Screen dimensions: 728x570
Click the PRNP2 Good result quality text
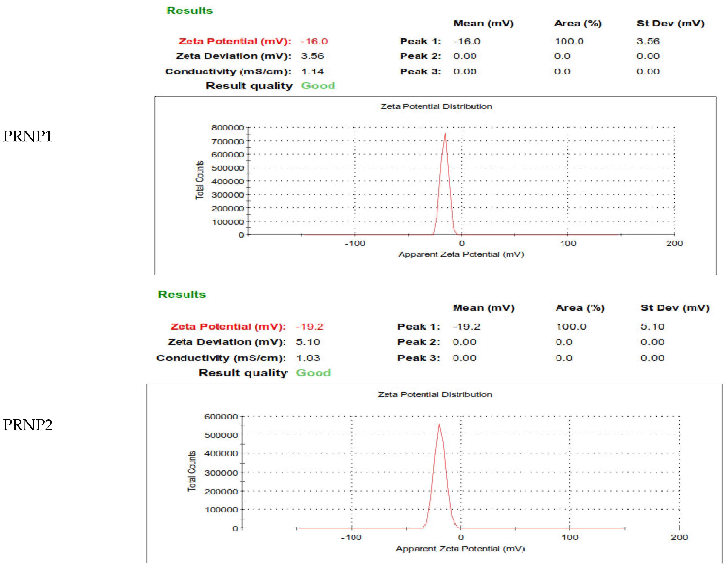click(313, 373)
